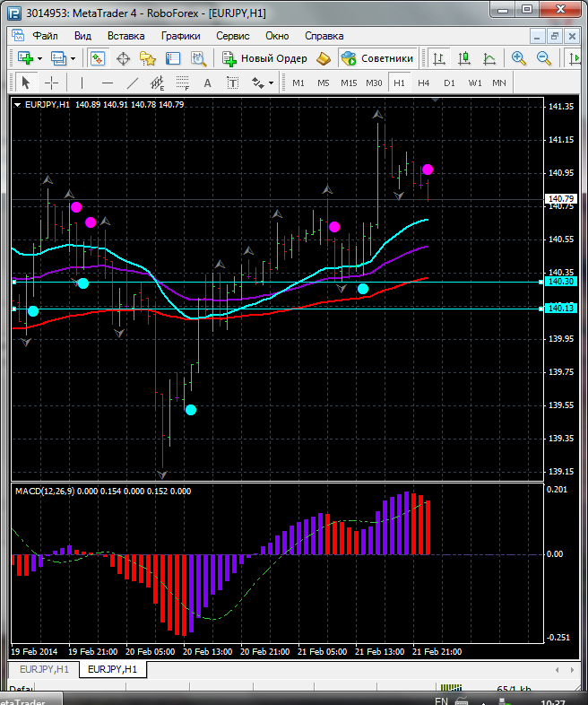Switch timeframe to M15

point(349,83)
